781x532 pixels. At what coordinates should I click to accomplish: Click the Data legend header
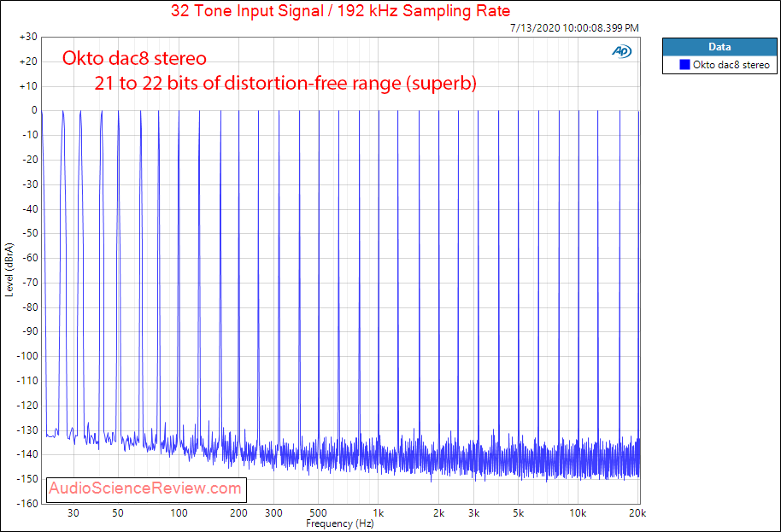pyautogui.click(x=719, y=47)
